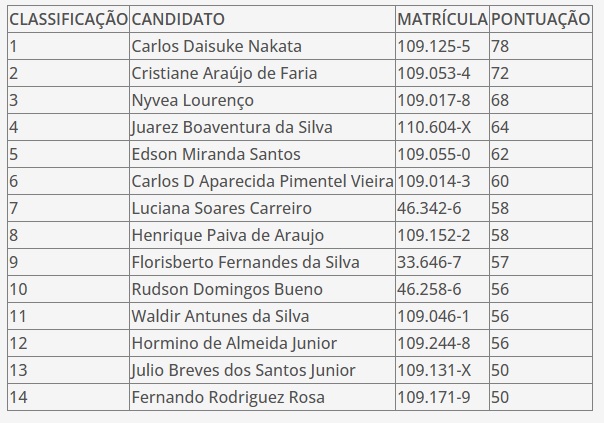604x423 pixels.
Task: Select Julio Breves dos Santos Junior
Action: (x=243, y=370)
